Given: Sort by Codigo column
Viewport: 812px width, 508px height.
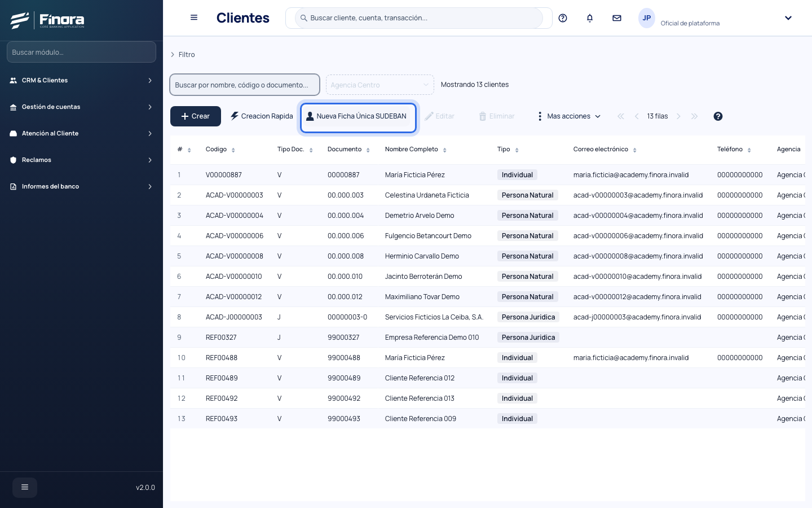Looking at the screenshot, I should (233, 150).
